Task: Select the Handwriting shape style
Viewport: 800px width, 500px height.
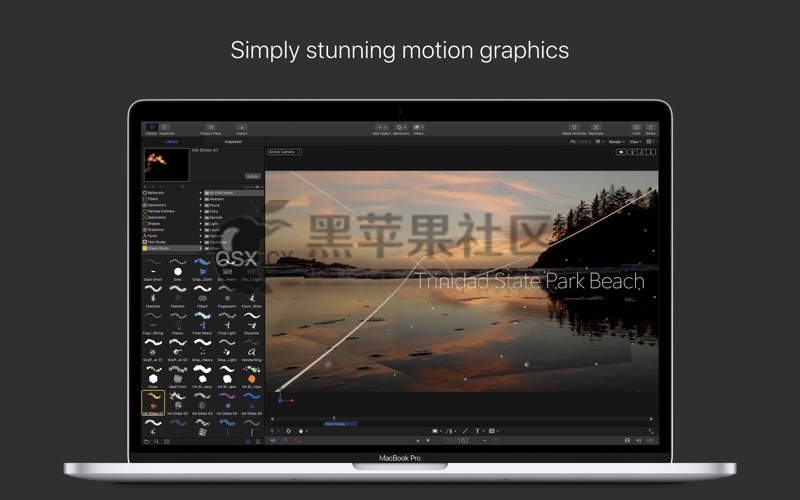Action: coord(252,350)
